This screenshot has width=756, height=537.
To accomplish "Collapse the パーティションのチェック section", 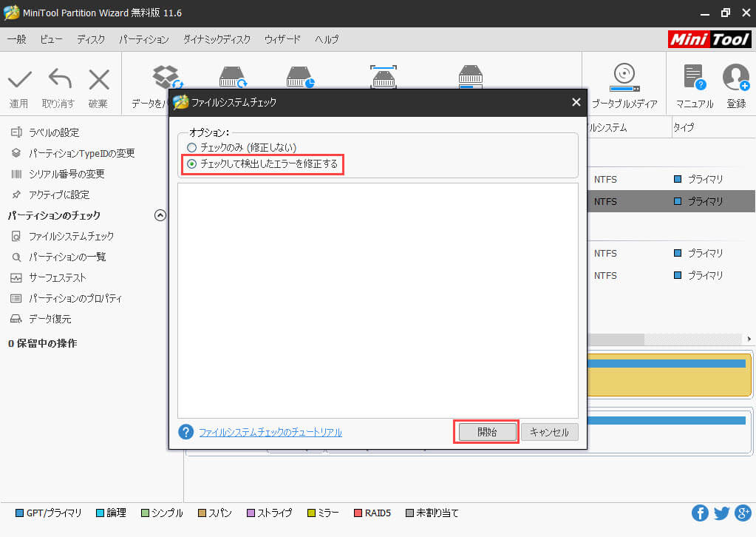I will point(160,216).
